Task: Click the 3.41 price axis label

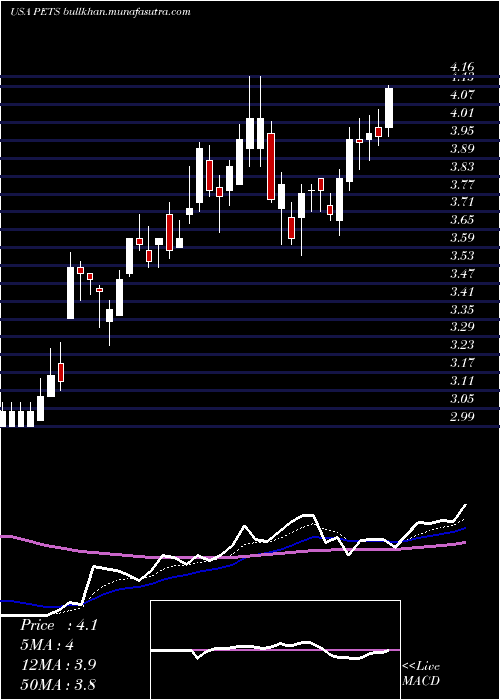Action: [x=462, y=292]
